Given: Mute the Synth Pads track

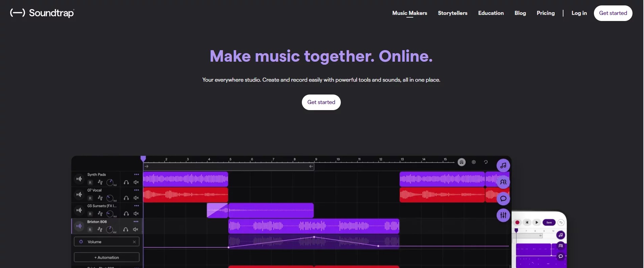Looking at the screenshot, I should (x=136, y=182).
